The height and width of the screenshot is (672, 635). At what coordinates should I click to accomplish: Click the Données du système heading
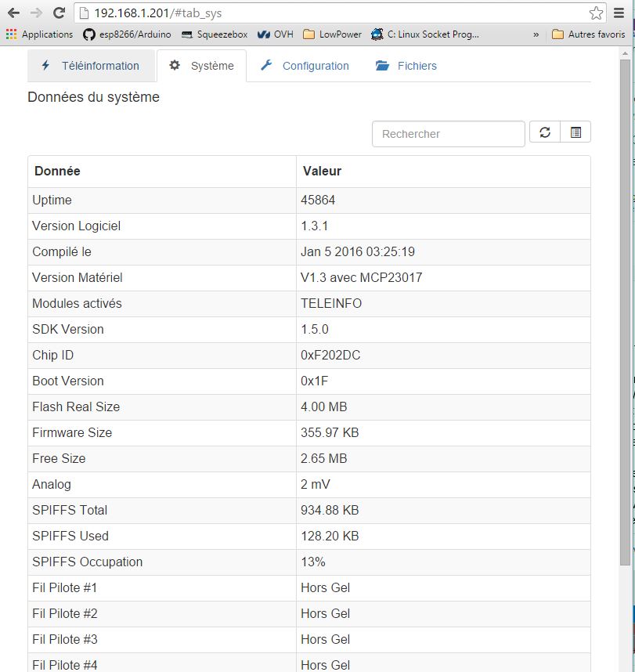pos(93,97)
